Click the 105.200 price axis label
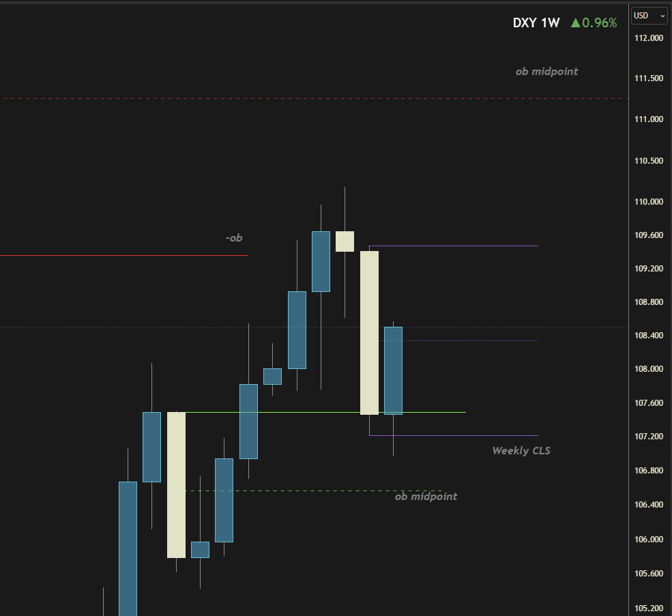The height and width of the screenshot is (616, 672). coord(648,608)
